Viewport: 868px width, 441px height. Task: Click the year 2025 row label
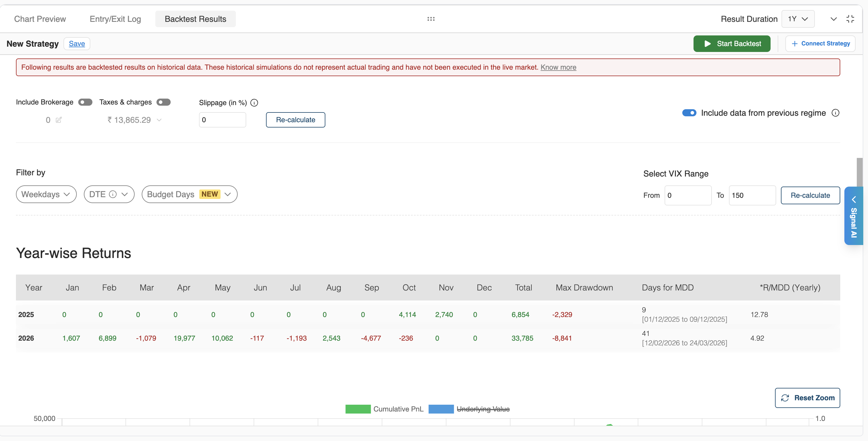pyautogui.click(x=26, y=314)
